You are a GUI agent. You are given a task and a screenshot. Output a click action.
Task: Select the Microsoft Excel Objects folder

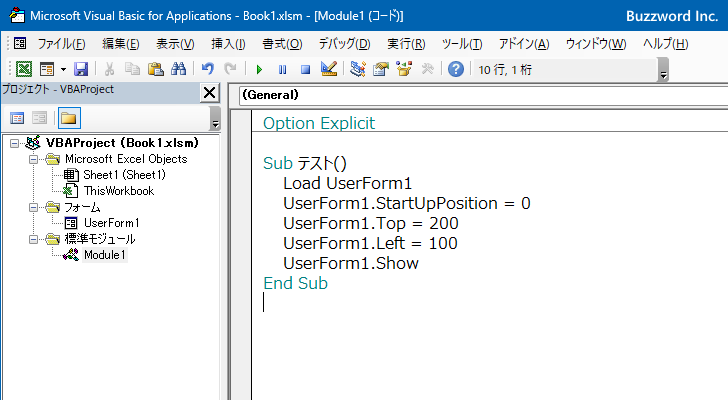126,159
